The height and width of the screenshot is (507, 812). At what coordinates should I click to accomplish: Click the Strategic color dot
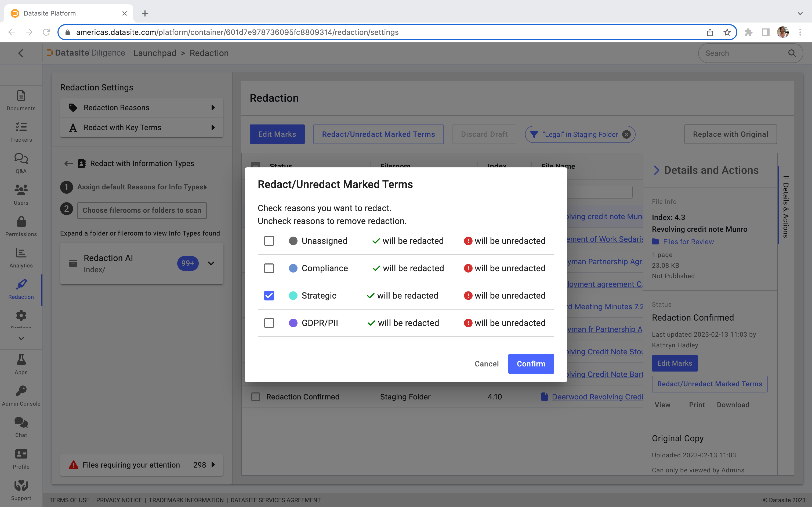pos(293,295)
